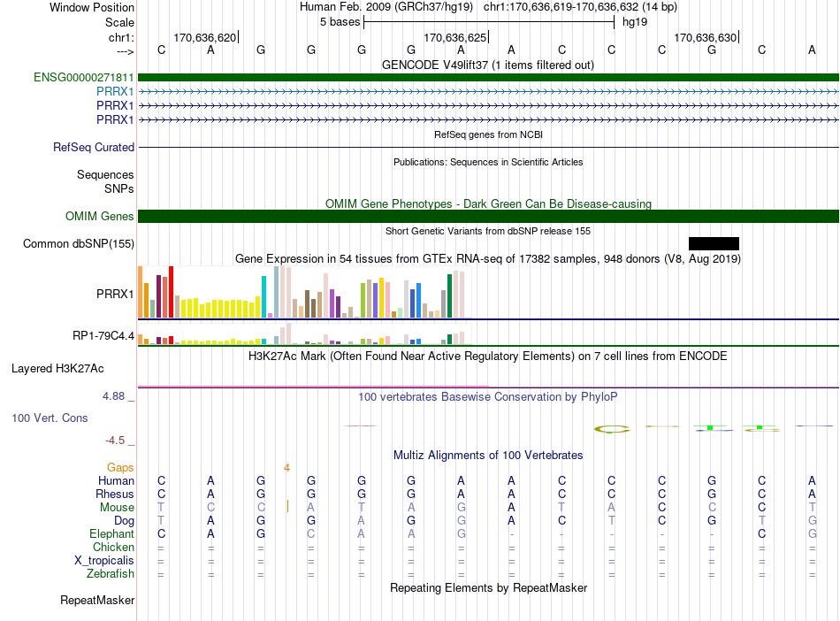The width and height of the screenshot is (840, 621).
Task: Click the red bar in PRRX1 GTEx expression chart
Action: coord(171,292)
